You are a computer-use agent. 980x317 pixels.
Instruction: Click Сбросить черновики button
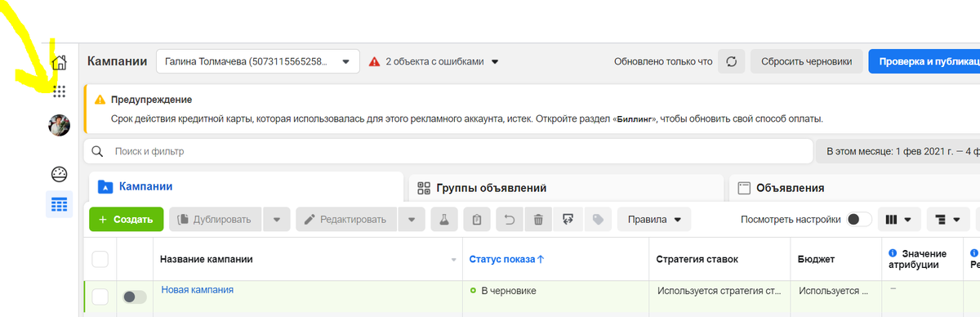(x=806, y=61)
